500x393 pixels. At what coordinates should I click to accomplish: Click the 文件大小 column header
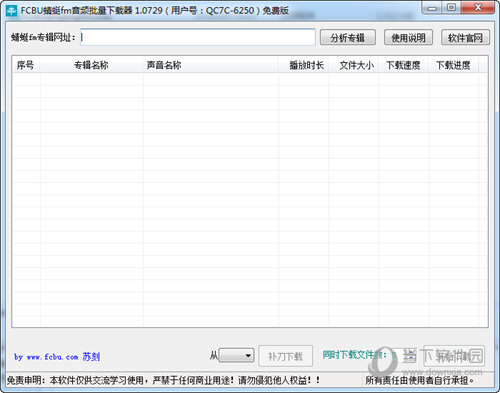pos(354,65)
